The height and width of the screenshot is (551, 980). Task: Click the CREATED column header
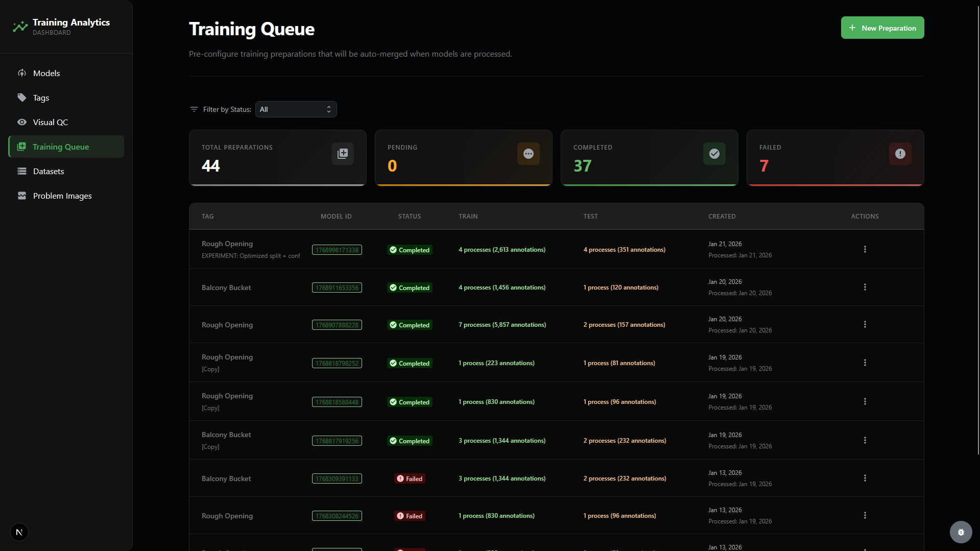point(722,217)
